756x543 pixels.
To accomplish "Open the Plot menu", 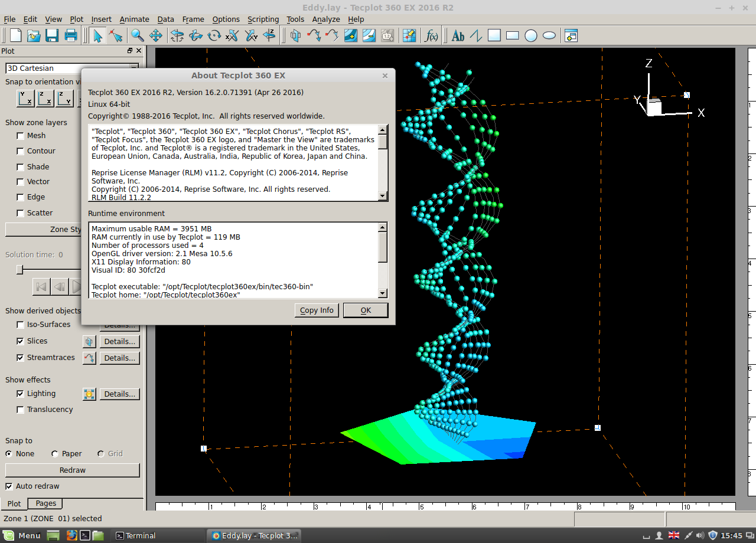I will pos(77,19).
